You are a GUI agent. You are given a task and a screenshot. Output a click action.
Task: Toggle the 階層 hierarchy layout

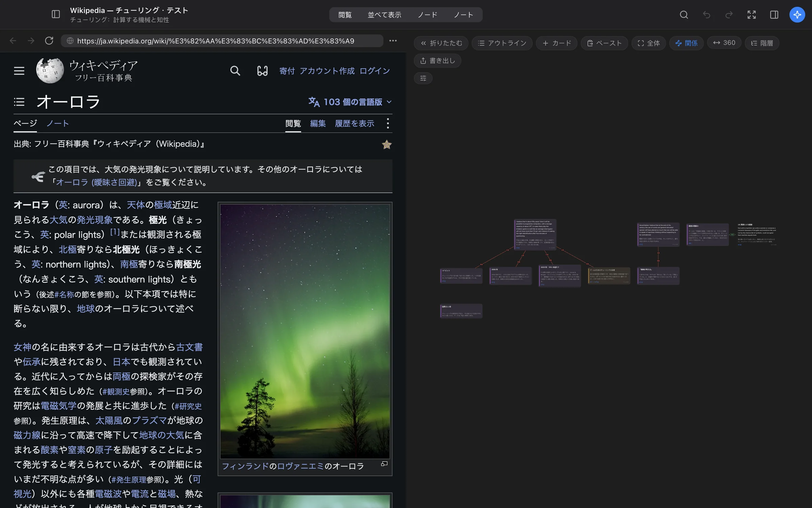click(762, 43)
